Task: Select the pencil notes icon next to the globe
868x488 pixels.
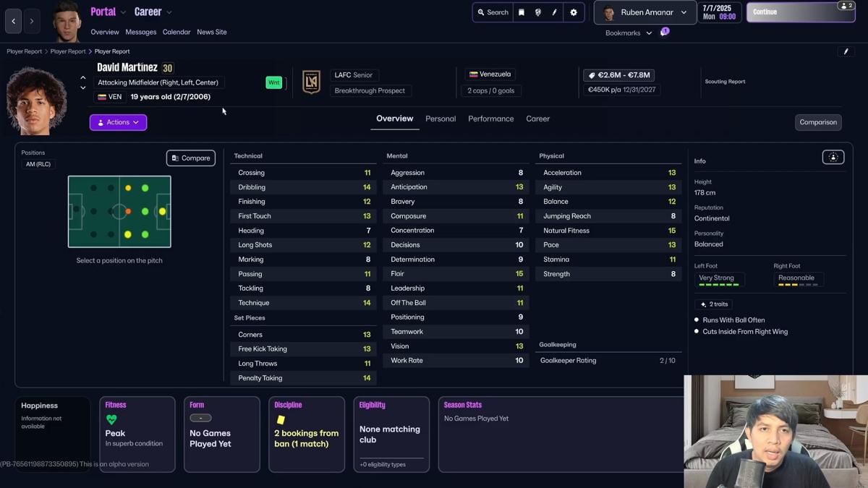Action: coord(554,12)
